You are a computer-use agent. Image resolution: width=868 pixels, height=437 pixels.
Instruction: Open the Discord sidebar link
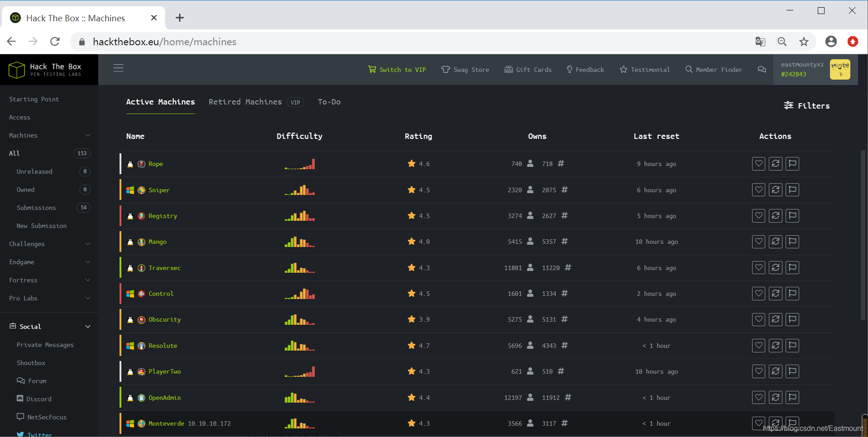(x=34, y=399)
